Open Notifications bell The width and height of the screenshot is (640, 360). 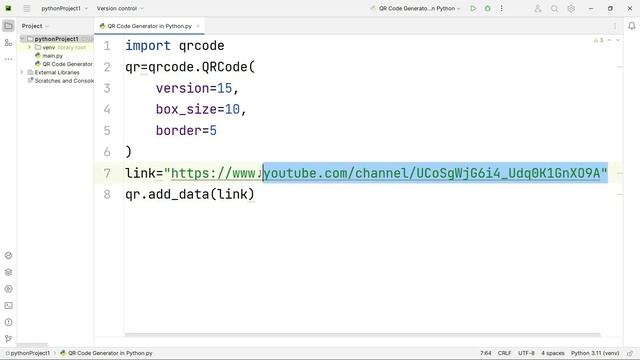pos(632,26)
